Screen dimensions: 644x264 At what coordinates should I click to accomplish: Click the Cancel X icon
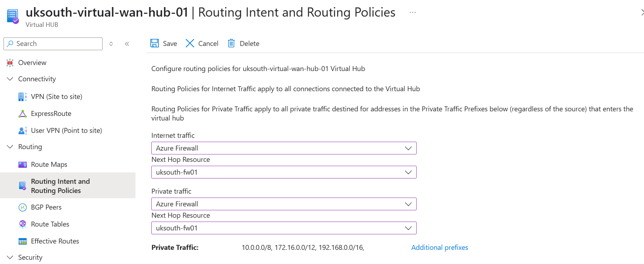[x=190, y=43]
